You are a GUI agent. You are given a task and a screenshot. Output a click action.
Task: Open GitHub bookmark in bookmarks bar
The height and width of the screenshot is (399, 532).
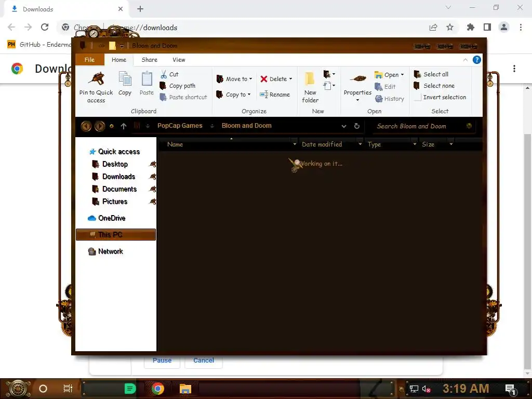pos(39,45)
